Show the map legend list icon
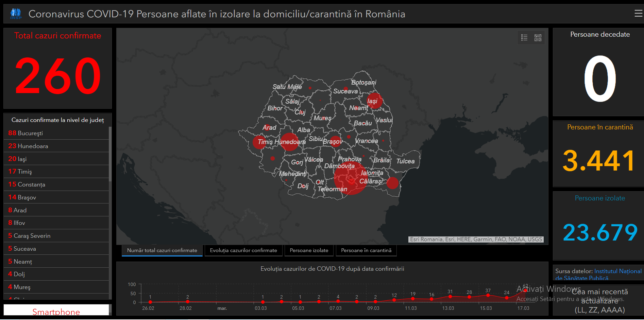Image resolution: width=644 pixels, height=320 pixels. (x=524, y=38)
